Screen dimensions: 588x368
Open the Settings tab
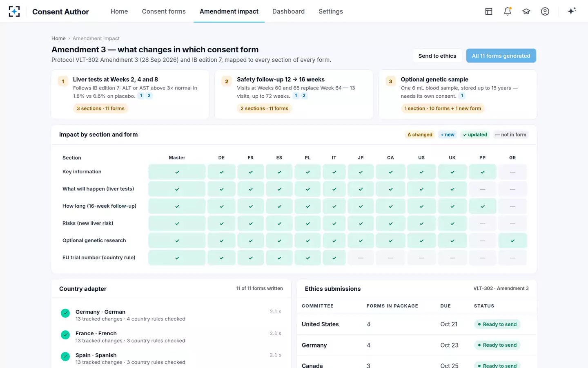(331, 11)
